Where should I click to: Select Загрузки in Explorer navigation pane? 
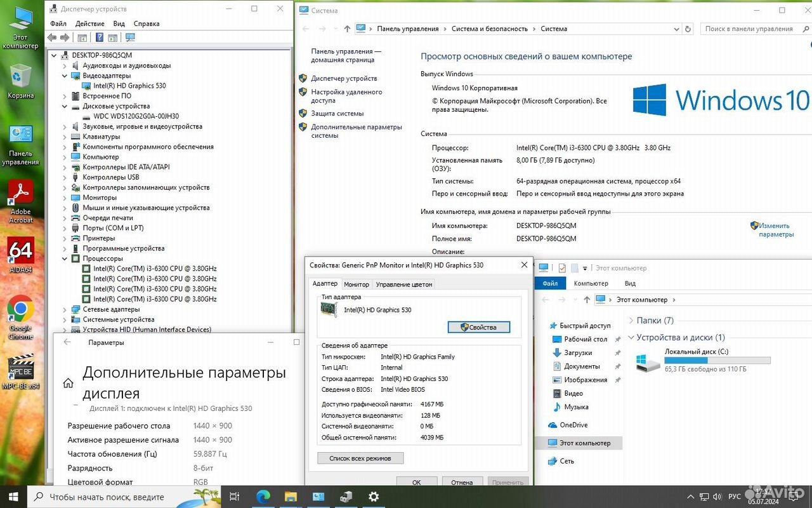coord(578,352)
